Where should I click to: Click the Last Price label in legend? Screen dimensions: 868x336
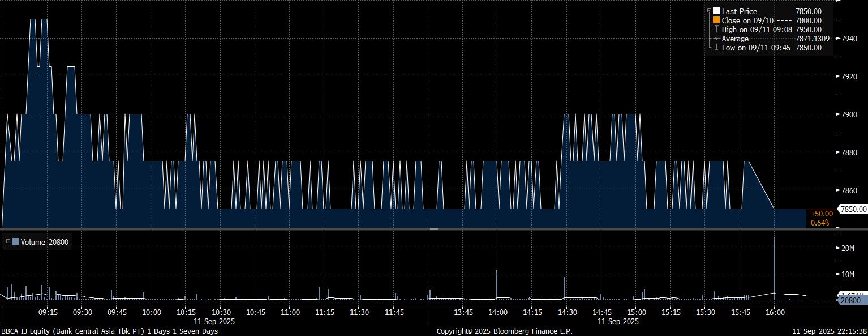coord(739,11)
